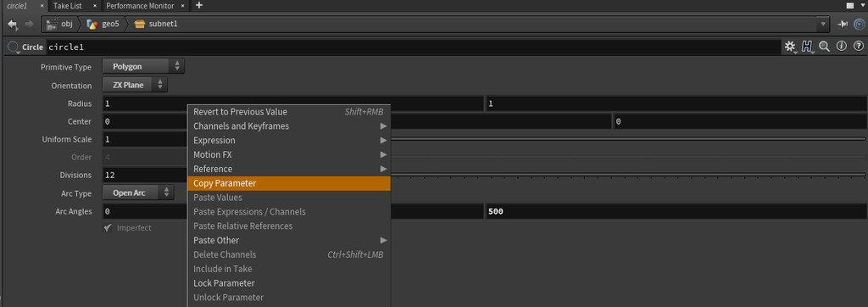Select Lock Parameter menu entry
The image size is (868, 307).
(x=289, y=283)
